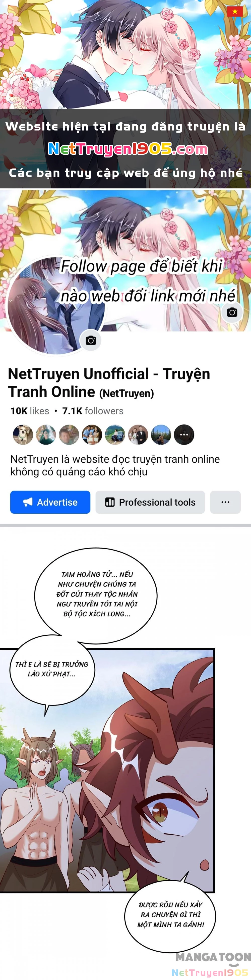Click the 10K likes count
This screenshot has width=251, height=980.
pyautogui.click(x=30, y=411)
